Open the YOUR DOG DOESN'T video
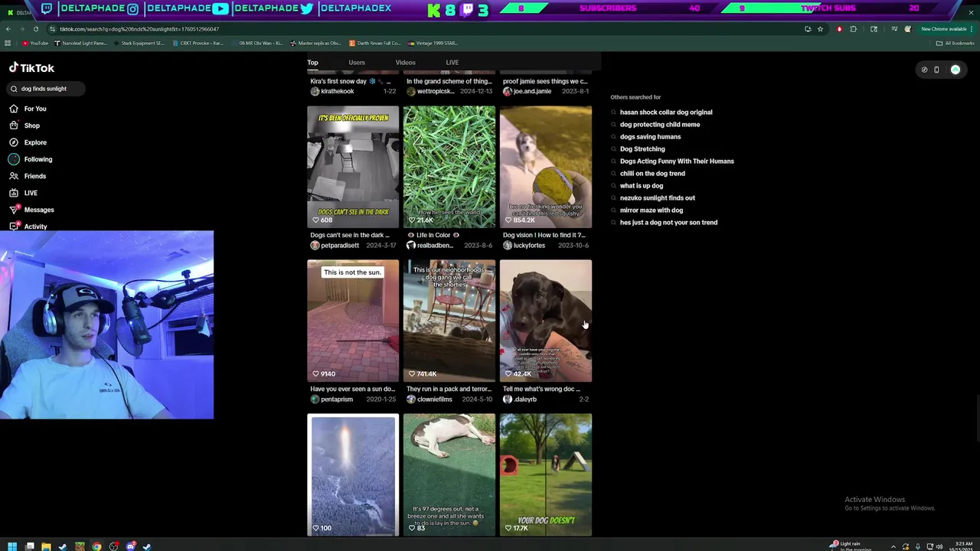Viewport: 980px width, 551px height. tap(546, 474)
